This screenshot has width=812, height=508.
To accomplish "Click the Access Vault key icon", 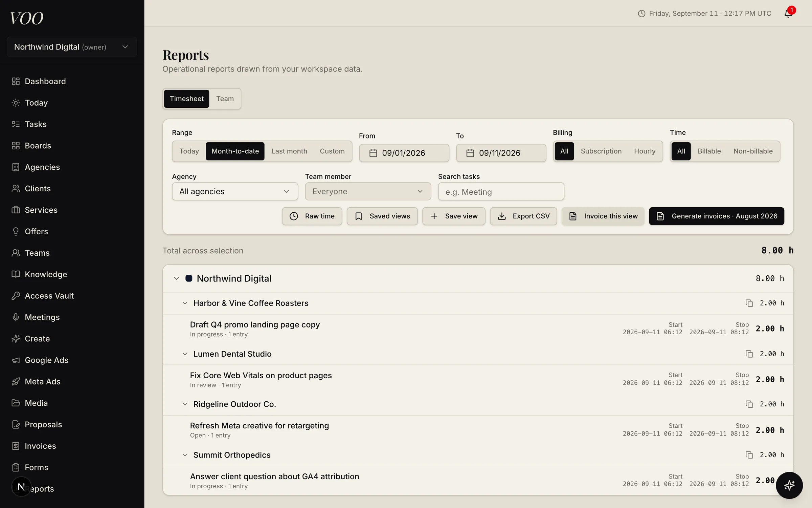I will tap(16, 296).
